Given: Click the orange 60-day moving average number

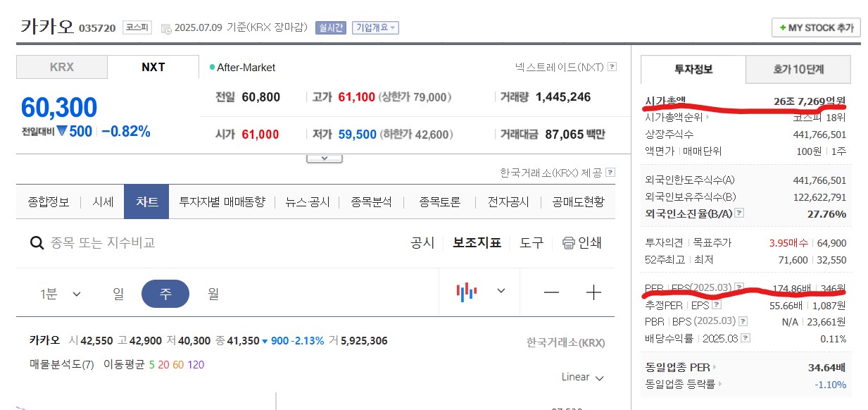Looking at the screenshot, I should (x=178, y=365).
